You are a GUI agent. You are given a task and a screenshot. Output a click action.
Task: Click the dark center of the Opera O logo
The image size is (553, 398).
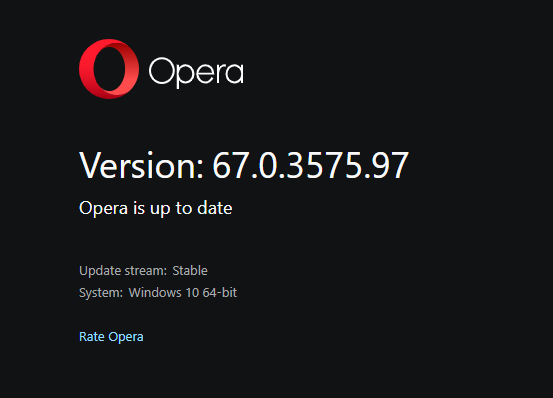[109, 69]
